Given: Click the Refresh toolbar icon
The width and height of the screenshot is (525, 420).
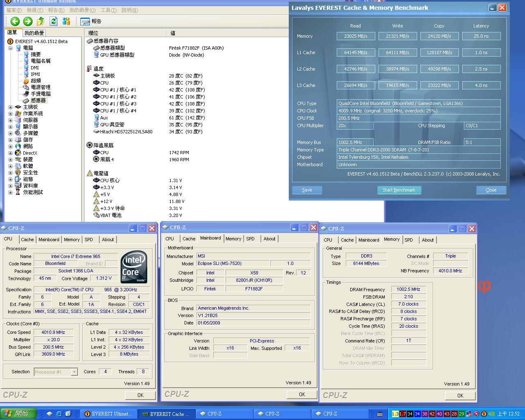Looking at the screenshot, I should (x=53, y=21).
